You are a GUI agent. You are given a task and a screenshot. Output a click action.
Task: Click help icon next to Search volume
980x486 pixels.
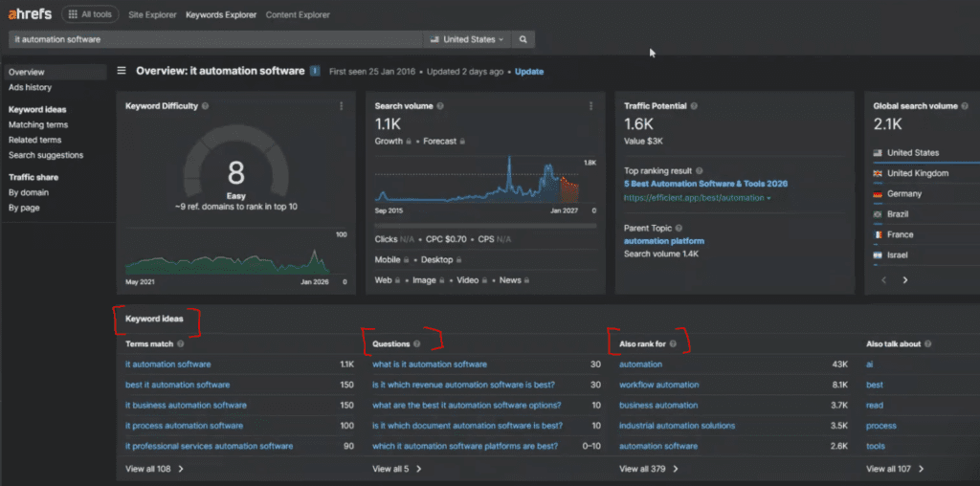click(440, 106)
